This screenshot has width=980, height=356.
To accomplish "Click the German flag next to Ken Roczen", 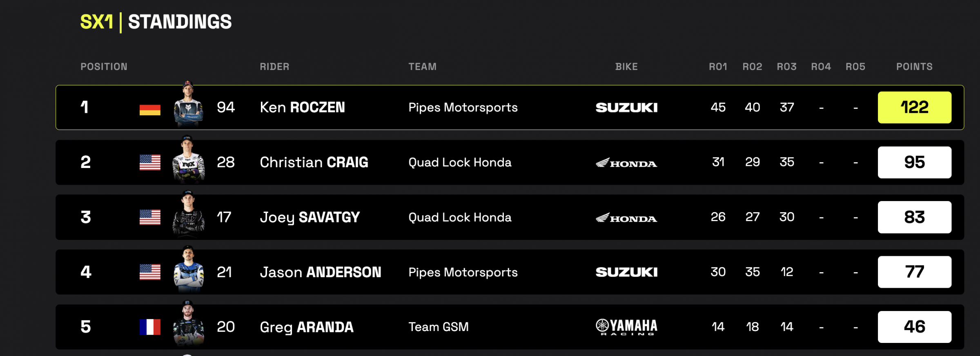I will tap(151, 107).
